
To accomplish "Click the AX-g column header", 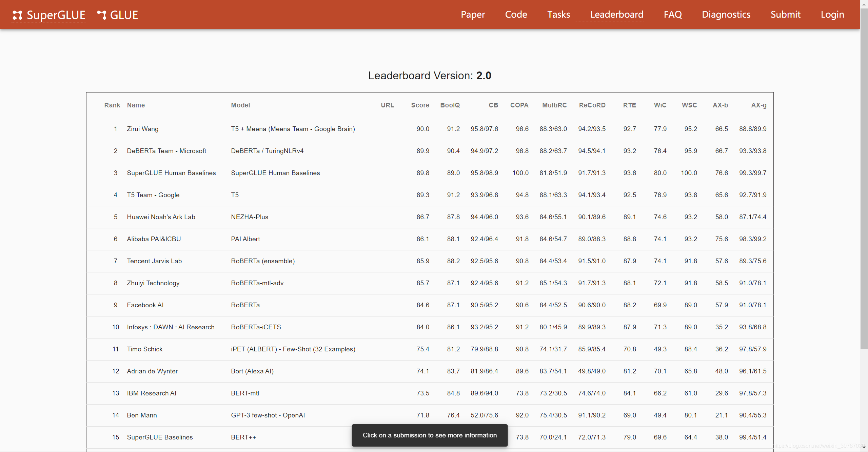I will point(758,105).
